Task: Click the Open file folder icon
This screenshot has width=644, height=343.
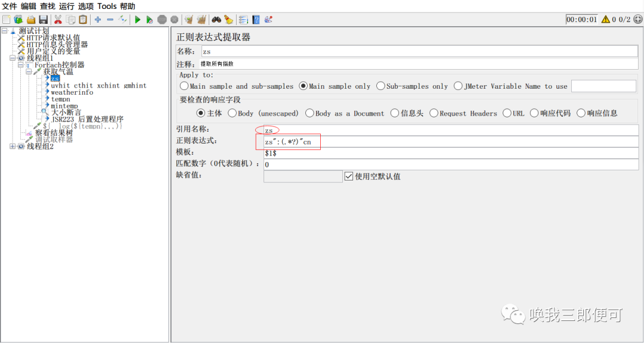Action: (31, 19)
